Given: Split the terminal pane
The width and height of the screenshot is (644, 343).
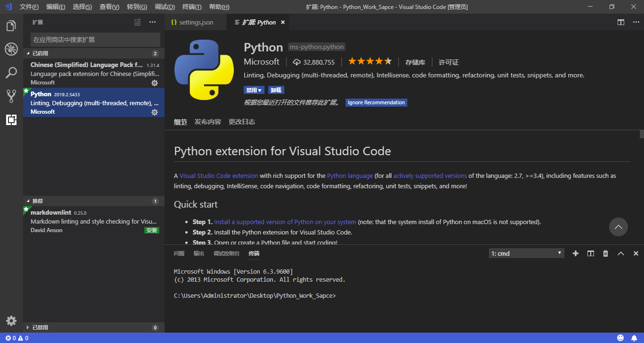Looking at the screenshot, I should coord(590,253).
